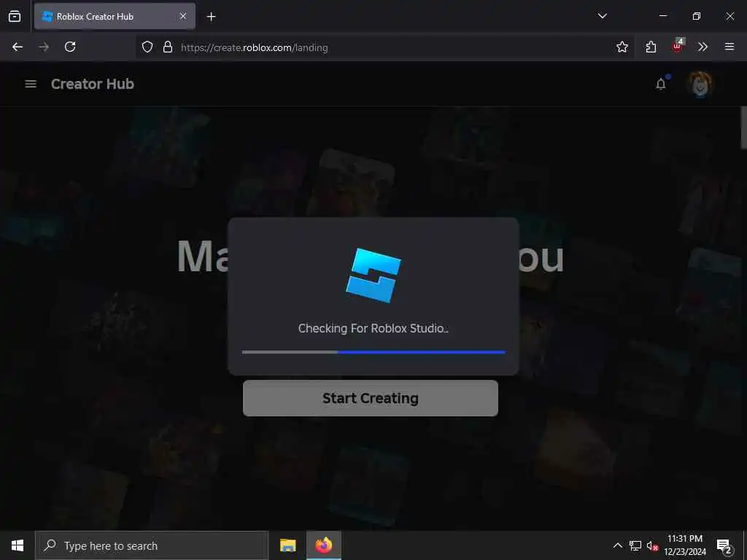Restore down the Firefox window
The image size is (747, 560).
pyautogui.click(x=697, y=16)
